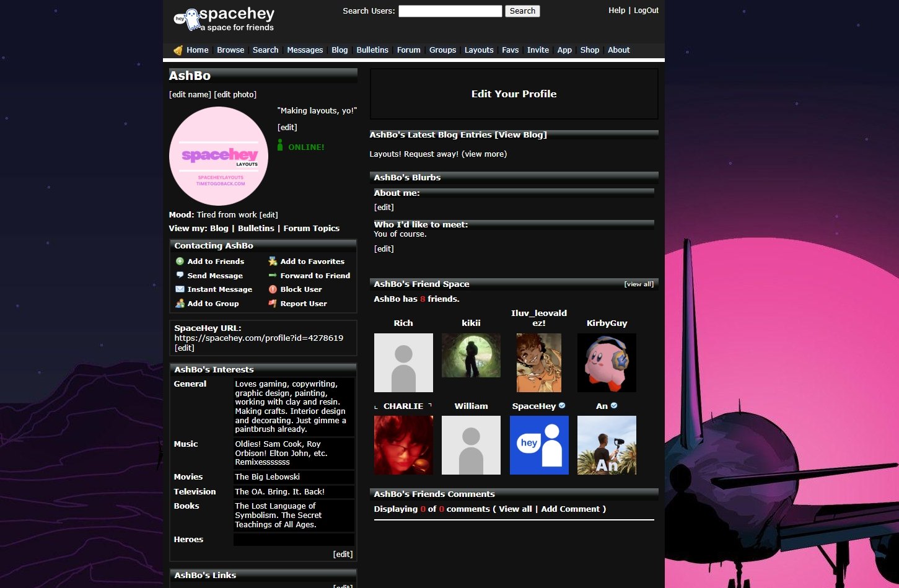Screen dimensions: 899x588
Task: Click inside the Search Users field
Action: [450, 11]
